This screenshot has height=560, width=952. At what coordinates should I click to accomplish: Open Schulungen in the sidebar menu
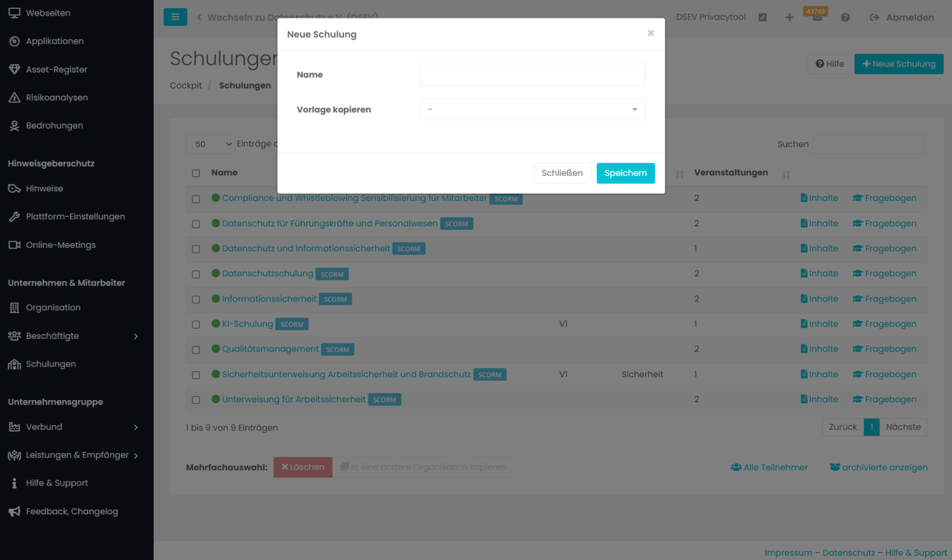50,364
